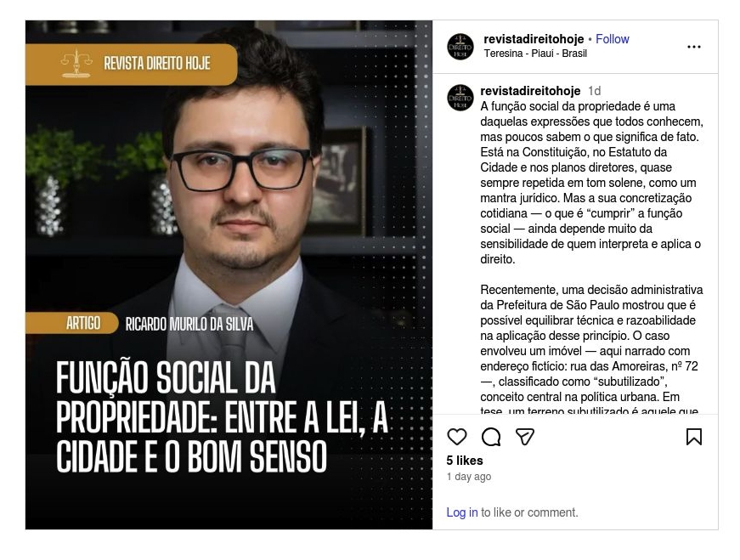Viewport: 740px width, 560px height.
Task: Click the caption author name revistadireitohoje
Action: point(530,90)
